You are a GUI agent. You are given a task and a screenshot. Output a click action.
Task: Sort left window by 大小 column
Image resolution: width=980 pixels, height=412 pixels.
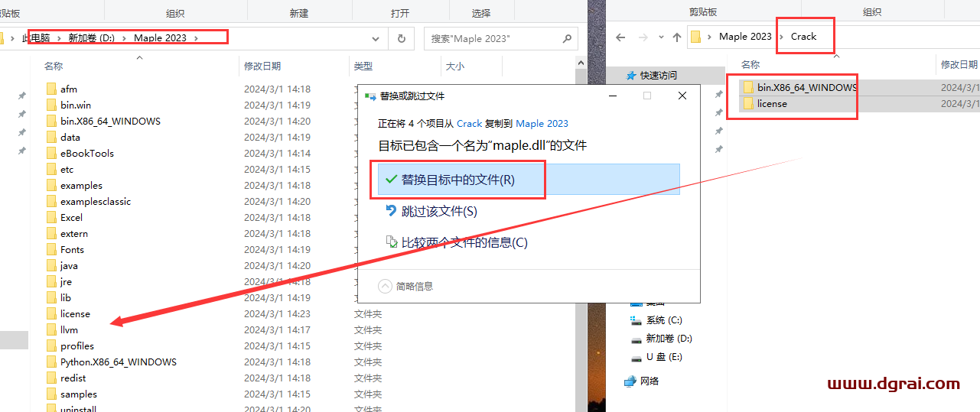pyautogui.click(x=455, y=67)
